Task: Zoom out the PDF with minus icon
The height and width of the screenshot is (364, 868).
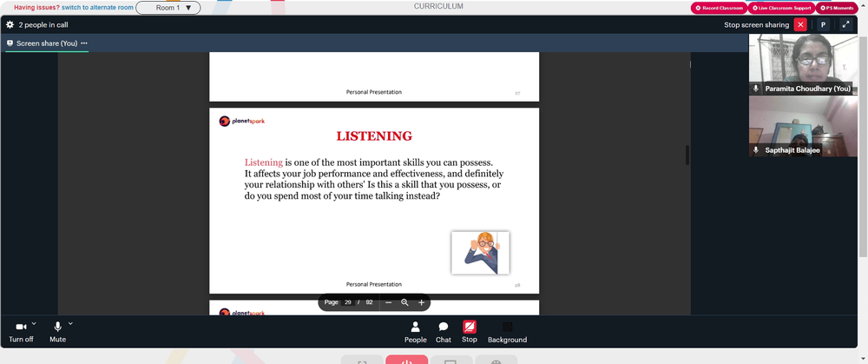Action: coord(389,302)
